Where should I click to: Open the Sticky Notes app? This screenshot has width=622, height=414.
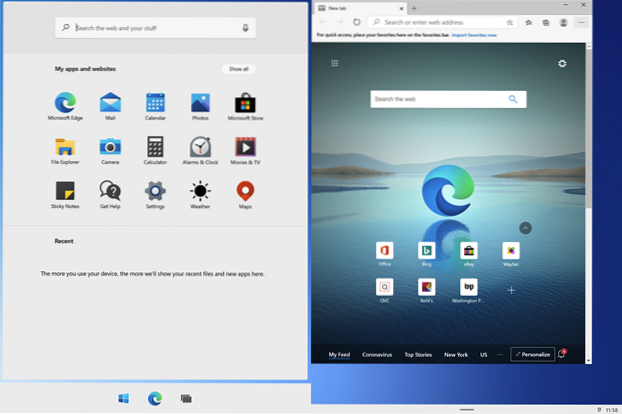click(x=65, y=191)
